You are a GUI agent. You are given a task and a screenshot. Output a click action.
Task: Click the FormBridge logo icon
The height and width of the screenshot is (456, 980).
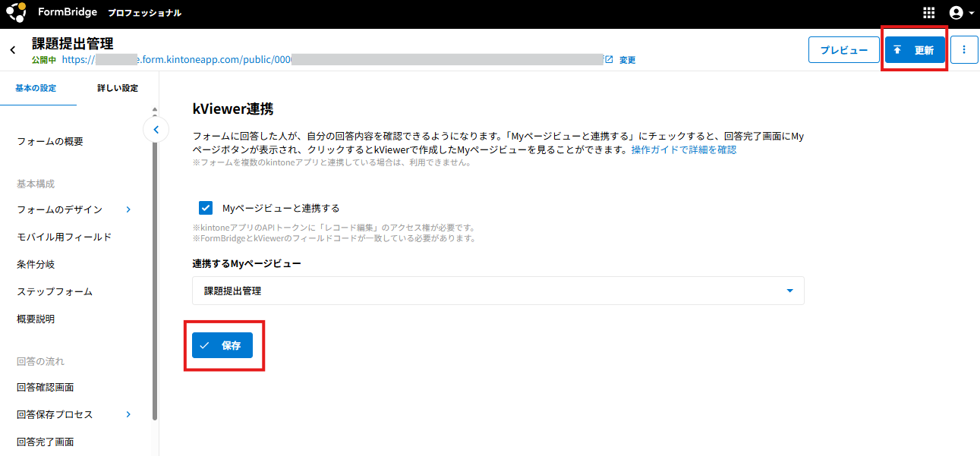[16, 13]
